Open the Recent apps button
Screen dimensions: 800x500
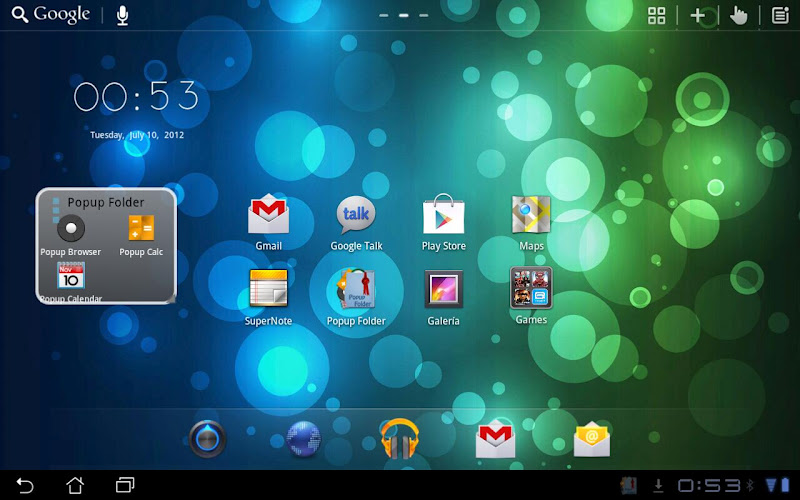click(125, 485)
